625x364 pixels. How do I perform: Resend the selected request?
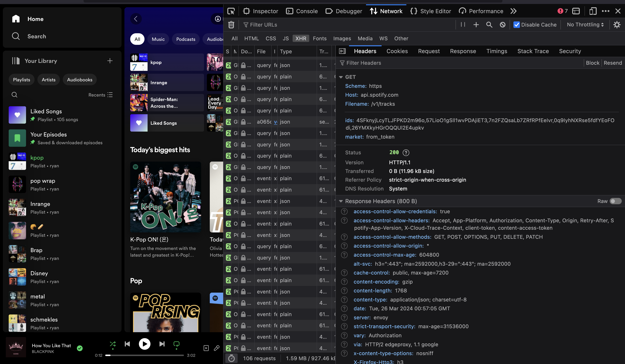coord(613,63)
